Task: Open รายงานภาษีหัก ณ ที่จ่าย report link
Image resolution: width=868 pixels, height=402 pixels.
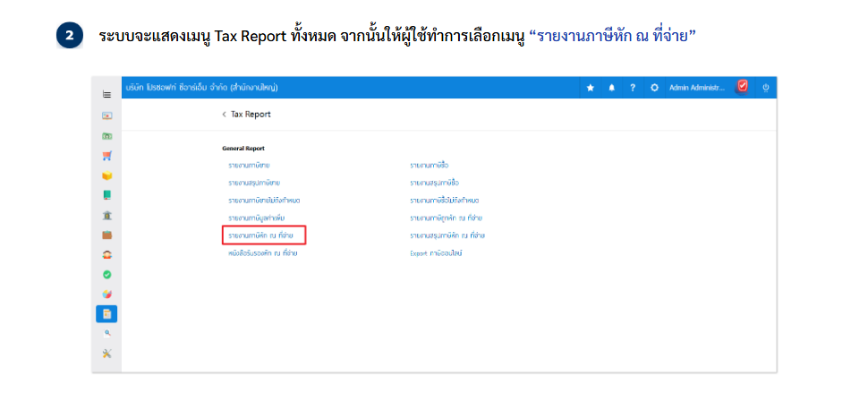Action: point(263,235)
